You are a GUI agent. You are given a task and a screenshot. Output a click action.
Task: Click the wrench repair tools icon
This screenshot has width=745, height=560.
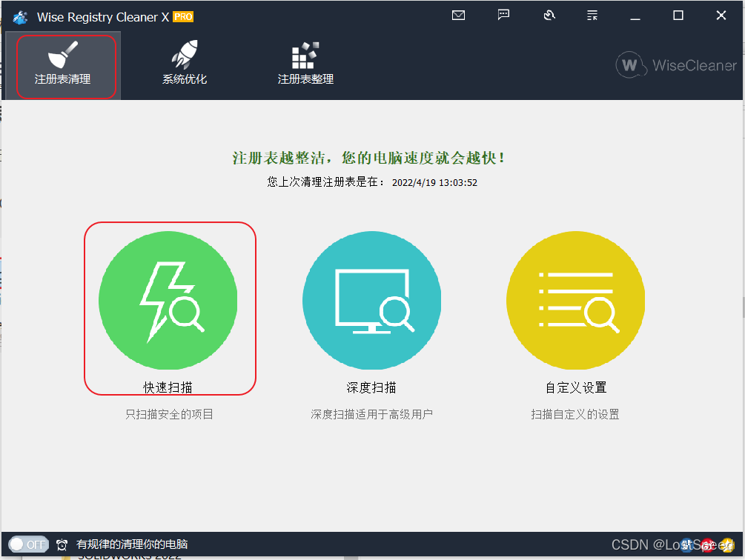click(549, 14)
